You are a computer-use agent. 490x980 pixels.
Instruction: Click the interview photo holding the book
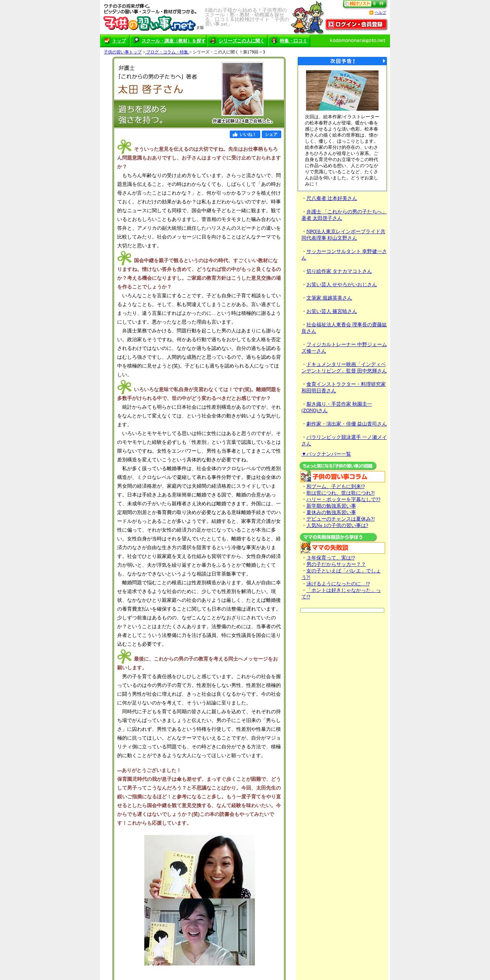199,900
